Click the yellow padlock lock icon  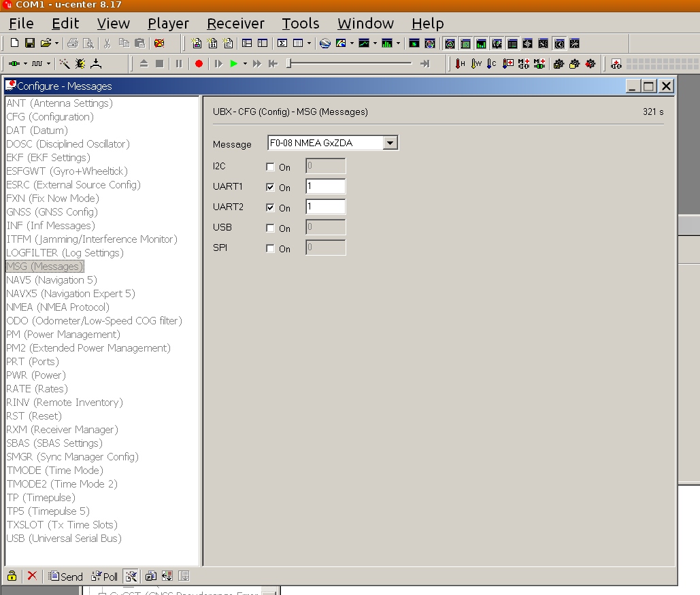coord(12,576)
